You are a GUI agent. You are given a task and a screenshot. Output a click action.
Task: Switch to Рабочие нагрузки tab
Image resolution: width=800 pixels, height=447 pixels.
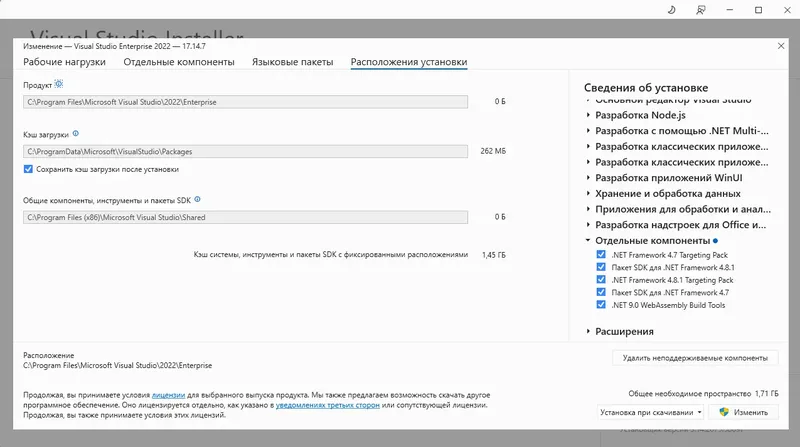click(64, 62)
